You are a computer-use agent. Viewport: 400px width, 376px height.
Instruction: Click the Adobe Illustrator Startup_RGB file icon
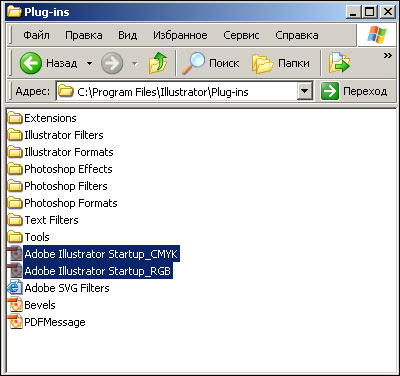pyautogui.click(x=15, y=271)
